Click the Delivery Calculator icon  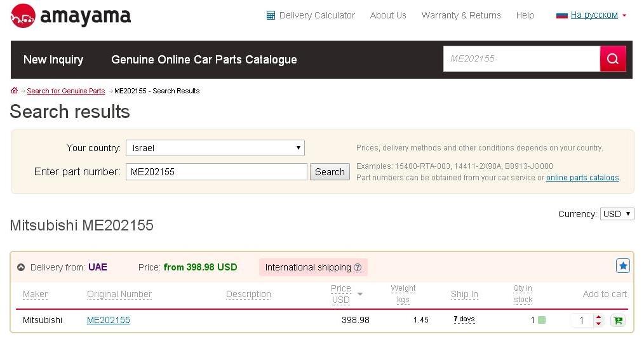tap(271, 15)
